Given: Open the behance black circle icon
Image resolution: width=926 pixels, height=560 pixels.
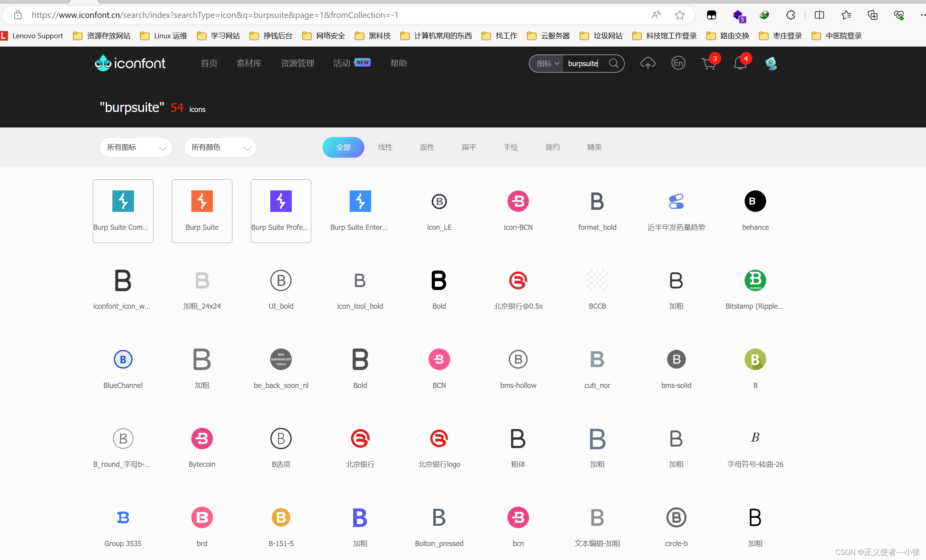Looking at the screenshot, I should 755,201.
